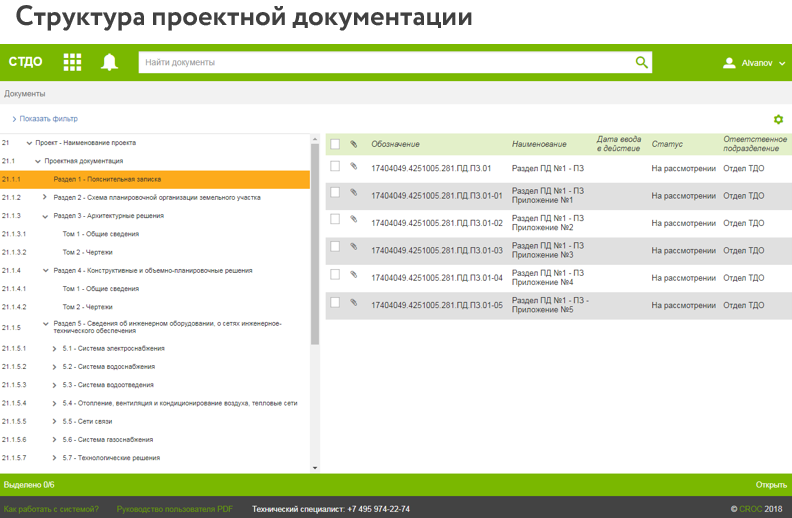Expand 5.7 - Технологические решения
The width and height of the screenshot is (792, 518).
54,458
